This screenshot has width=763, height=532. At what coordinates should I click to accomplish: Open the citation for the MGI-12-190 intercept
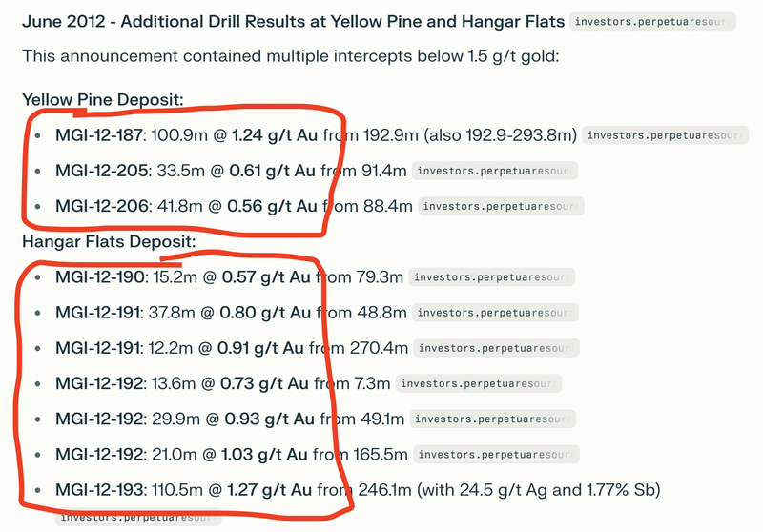(491, 277)
